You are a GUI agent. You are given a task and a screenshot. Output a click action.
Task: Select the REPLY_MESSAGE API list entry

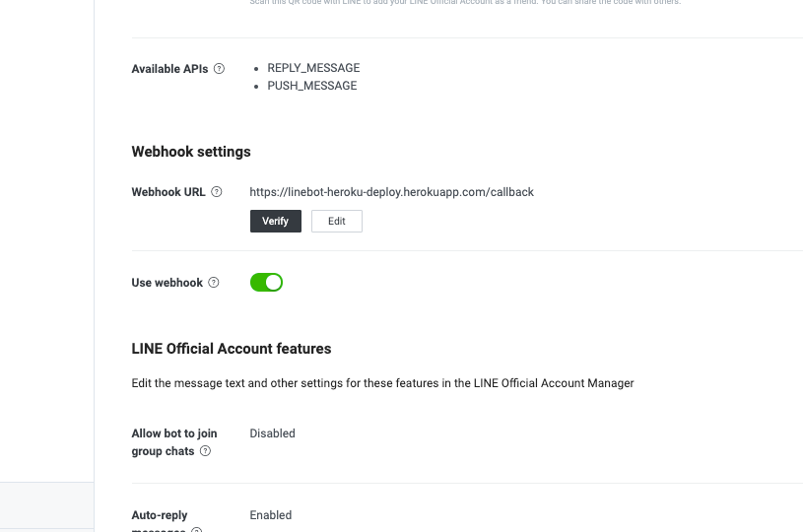pos(313,68)
